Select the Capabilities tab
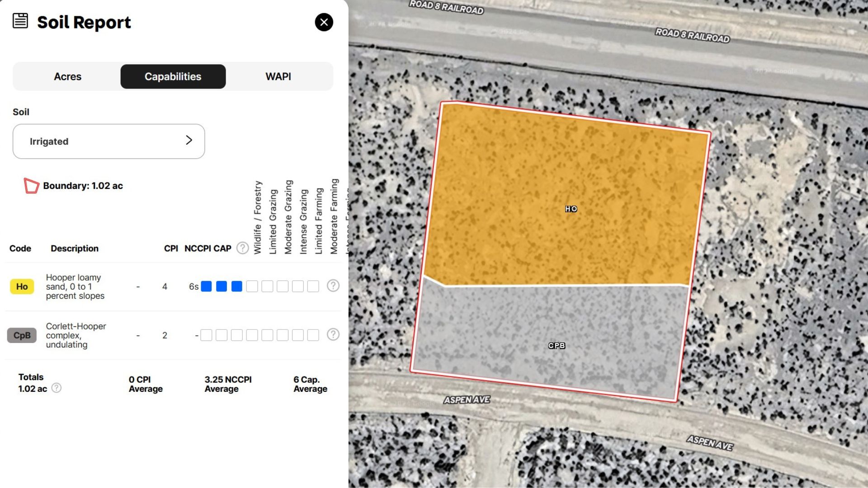Viewport: 868px width, 488px height. (173, 76)
